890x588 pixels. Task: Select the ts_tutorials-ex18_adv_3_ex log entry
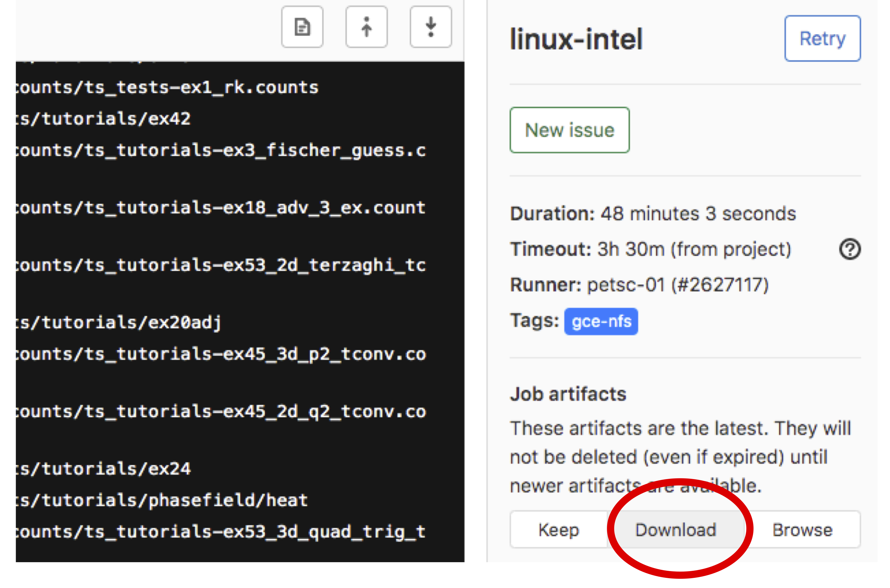tap(196, 209)
